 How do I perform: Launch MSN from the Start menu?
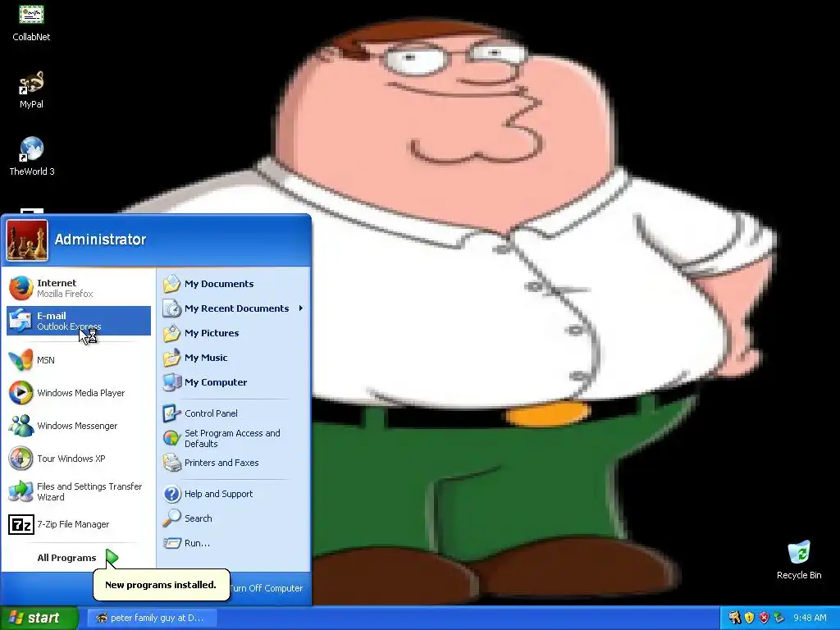pos(78,360)
